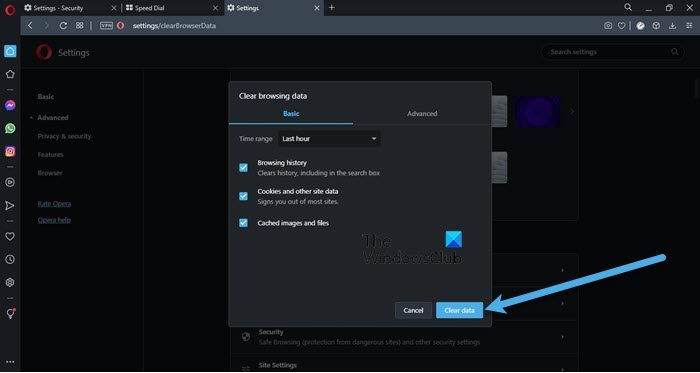Open a new tab with plus button

[x=332, y=8]
